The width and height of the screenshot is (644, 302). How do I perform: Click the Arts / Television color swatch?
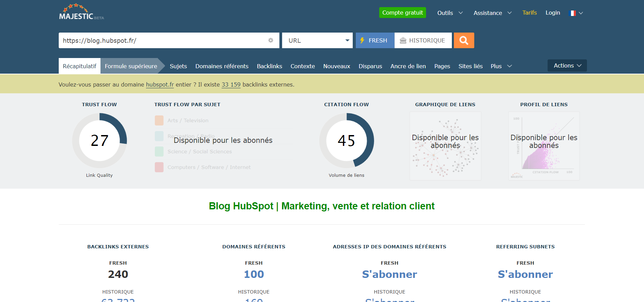point(159,120)
